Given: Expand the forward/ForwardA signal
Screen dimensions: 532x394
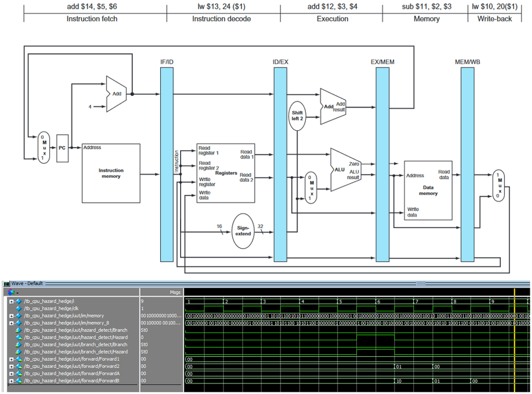Looking at the screenshot, I should [12, 373].
